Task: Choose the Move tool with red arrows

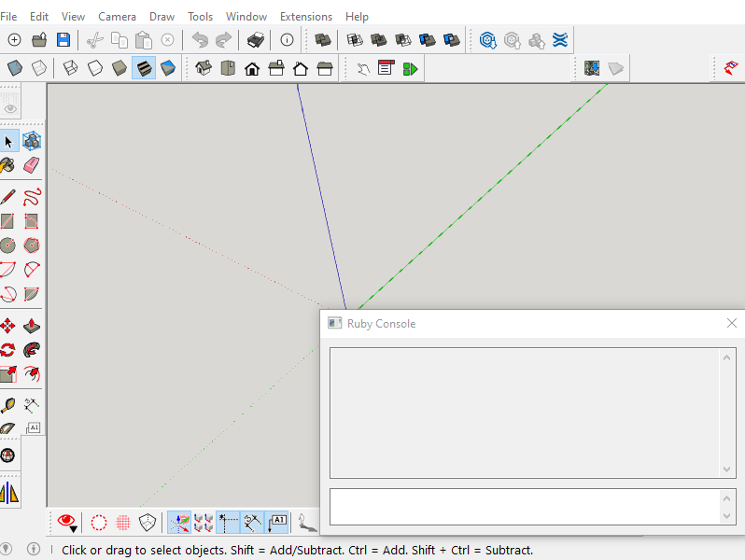Action: (x=7, y=326)
